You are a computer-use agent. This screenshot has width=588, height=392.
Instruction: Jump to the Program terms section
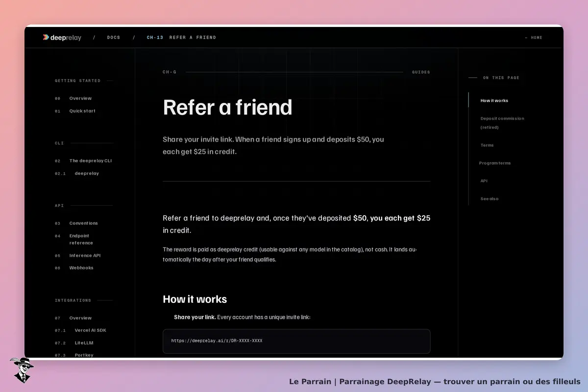pos(495,163)
